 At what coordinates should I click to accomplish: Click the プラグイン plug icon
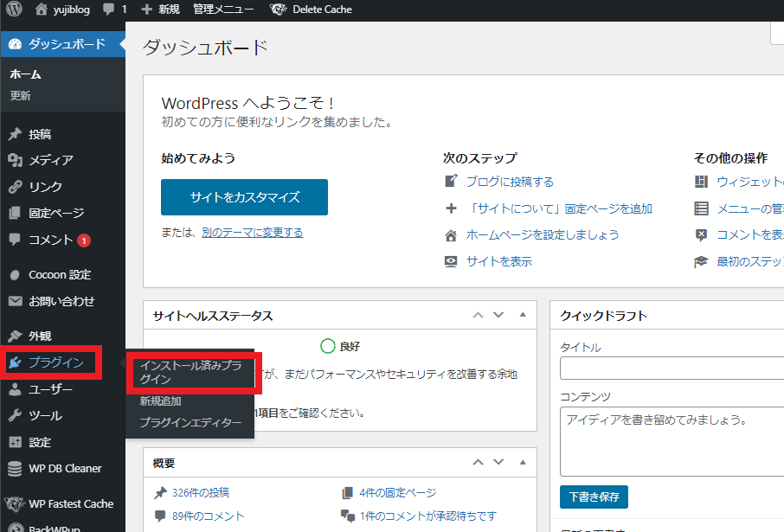point(15,362)
